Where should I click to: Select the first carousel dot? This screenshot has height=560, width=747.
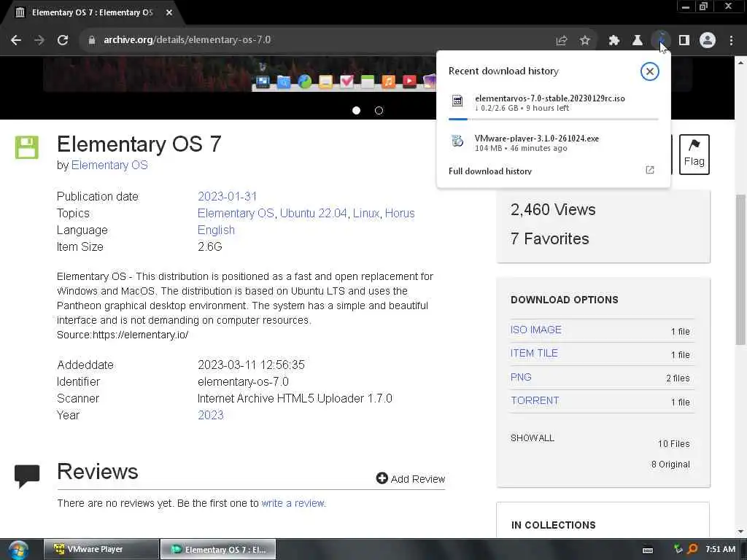point(356,111)
